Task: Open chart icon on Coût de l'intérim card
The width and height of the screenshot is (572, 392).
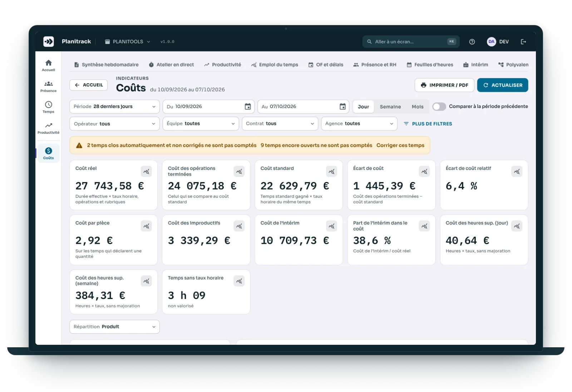Action: coord(331,226)
